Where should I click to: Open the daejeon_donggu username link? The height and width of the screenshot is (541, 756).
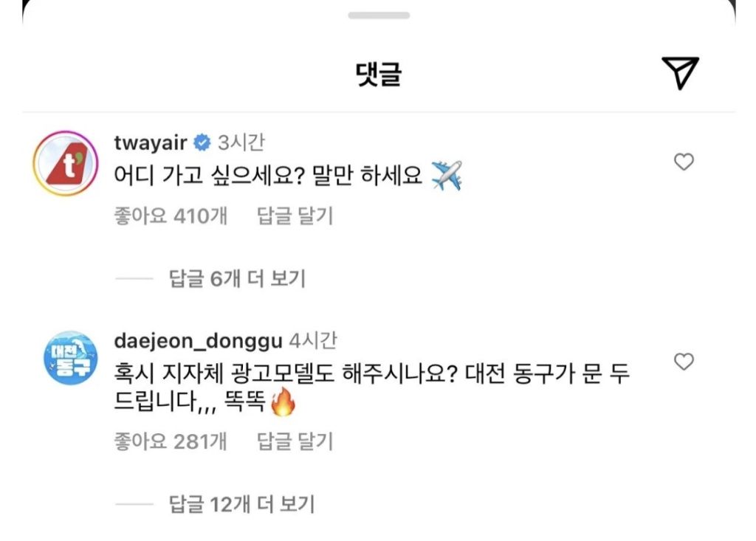coord(198,342)
